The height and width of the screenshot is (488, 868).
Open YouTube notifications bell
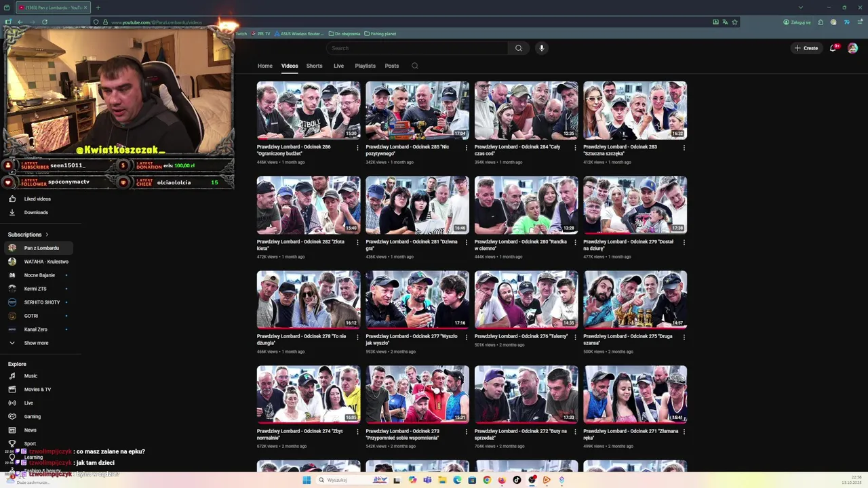point(833,48)
